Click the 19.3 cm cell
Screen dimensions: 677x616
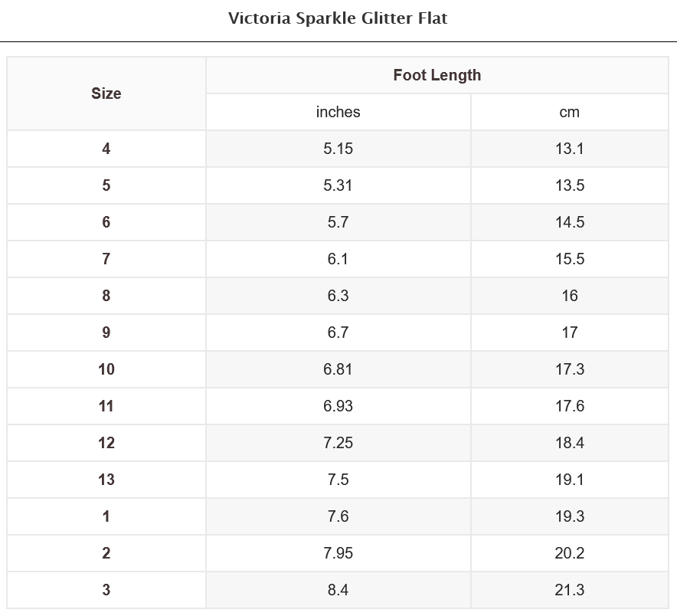point(569,516)
